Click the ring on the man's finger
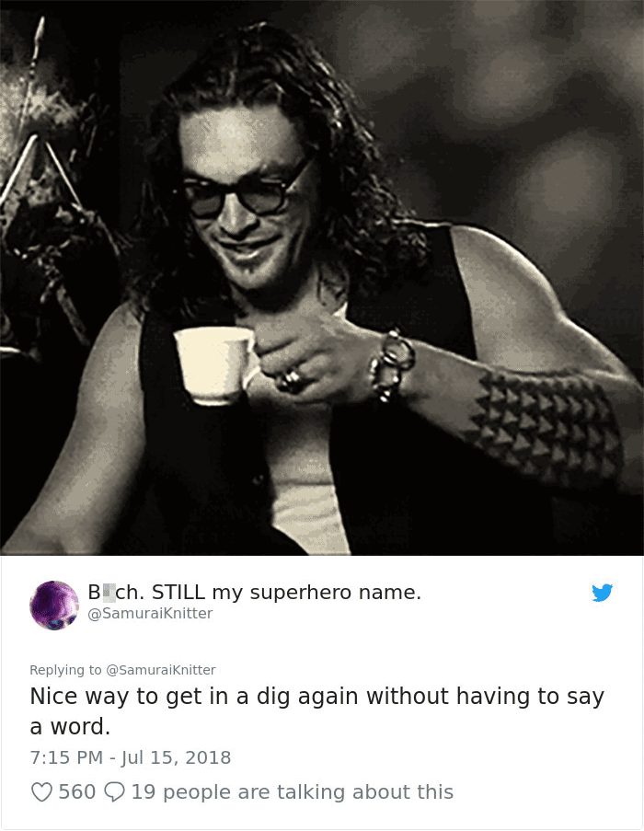644x831 pixels. click(291, 380)
